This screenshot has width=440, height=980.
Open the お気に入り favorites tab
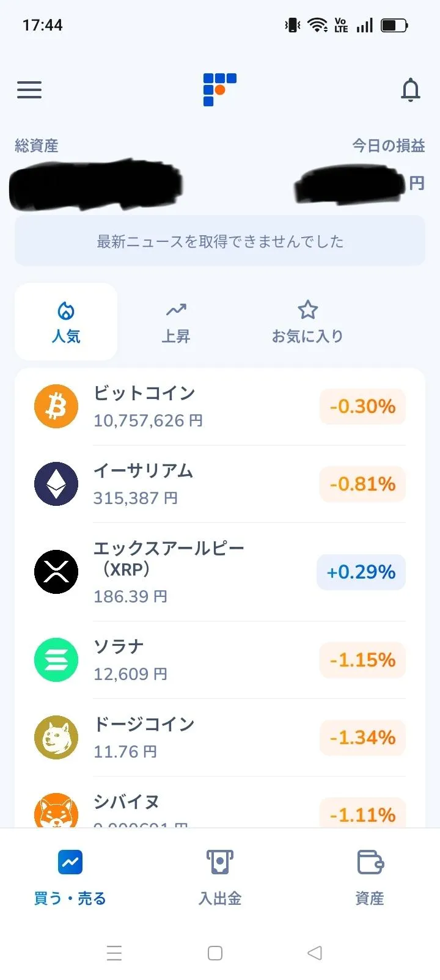307,321
